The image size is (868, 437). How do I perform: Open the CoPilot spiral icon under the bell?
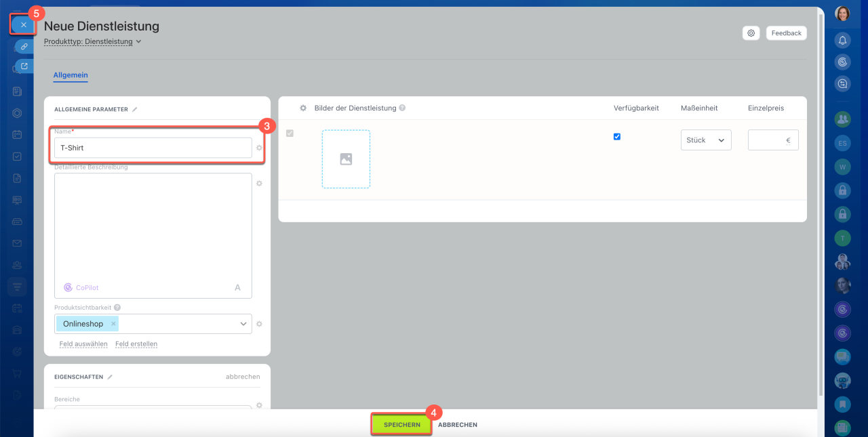843,62
